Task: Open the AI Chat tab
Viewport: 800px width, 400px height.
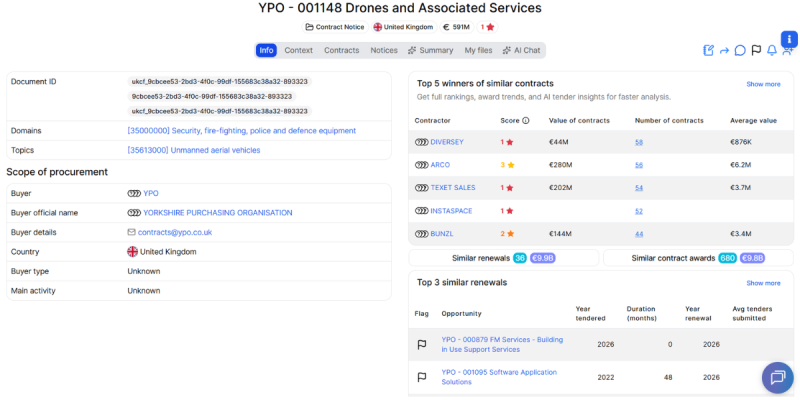Action: (521, 50)
